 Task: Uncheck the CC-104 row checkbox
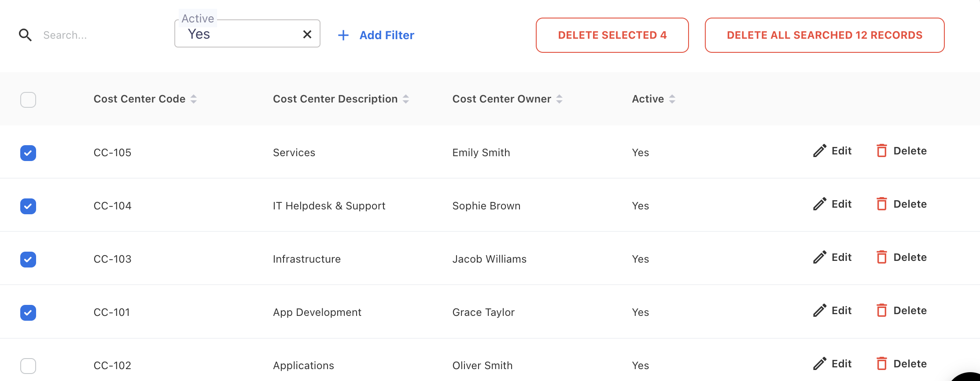click(x=28, y=206)
